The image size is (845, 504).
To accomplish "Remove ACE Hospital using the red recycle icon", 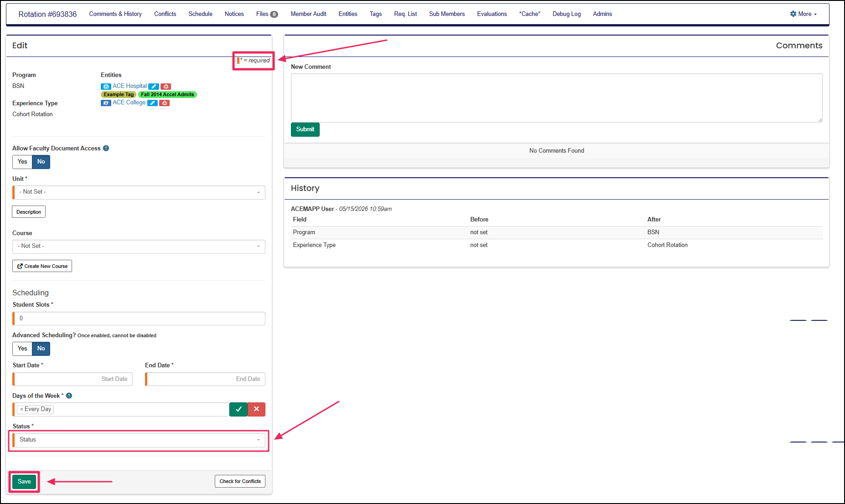I will [166, 87].
